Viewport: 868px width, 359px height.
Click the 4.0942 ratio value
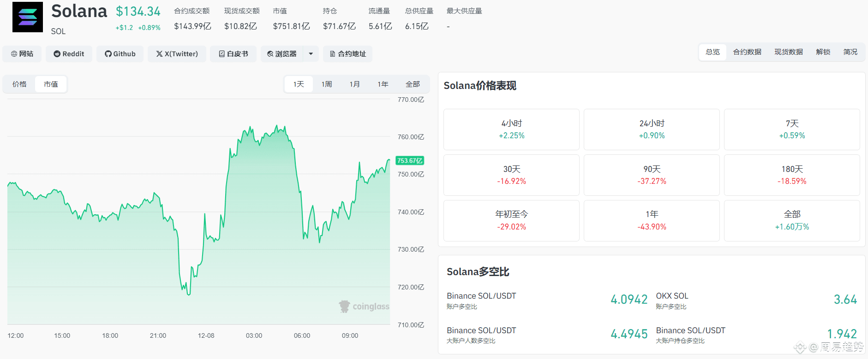tap(629, 300)
